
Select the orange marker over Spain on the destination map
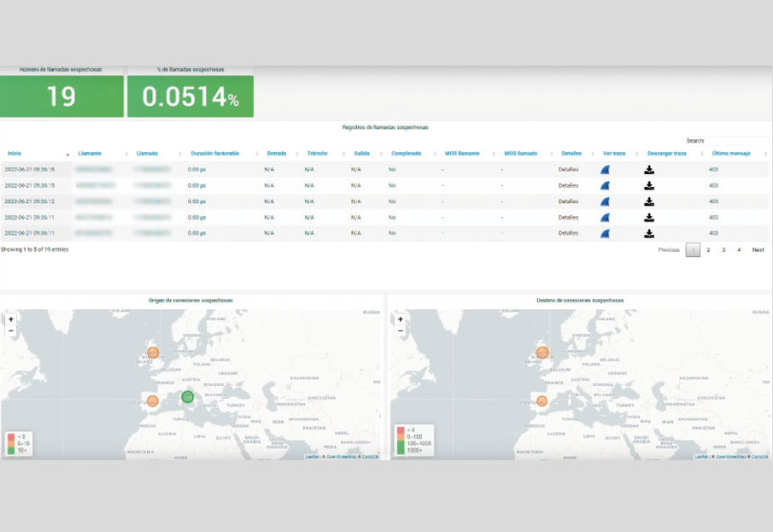point(542,400)
